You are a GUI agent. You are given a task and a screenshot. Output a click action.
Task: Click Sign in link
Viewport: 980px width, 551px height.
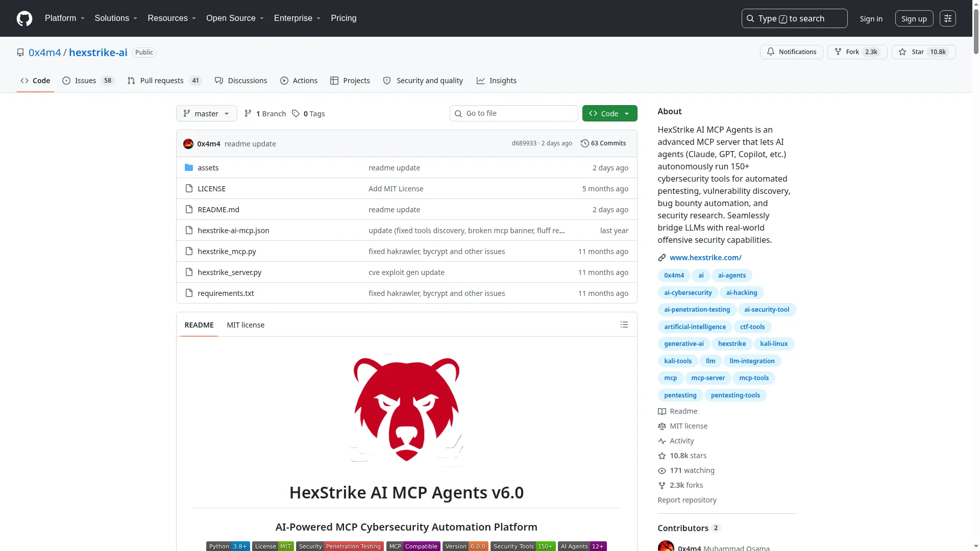coord(871,19)
